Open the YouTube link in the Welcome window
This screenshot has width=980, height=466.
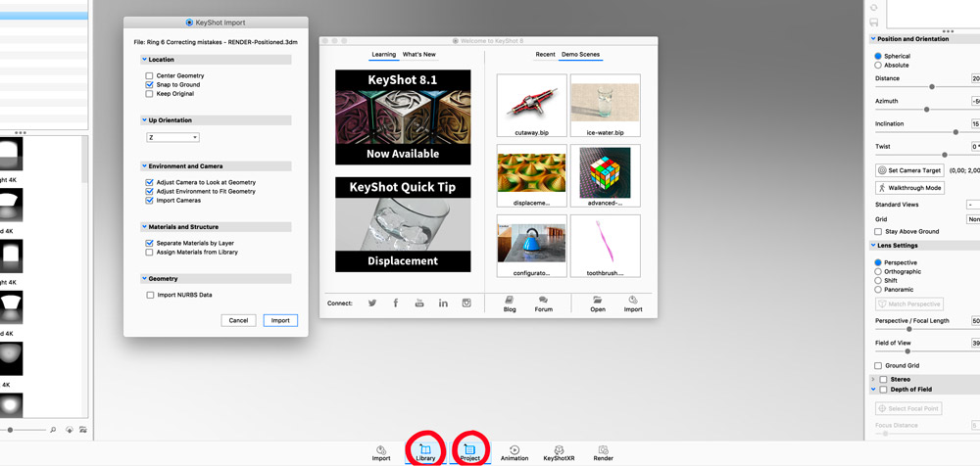tap(419, 303)
